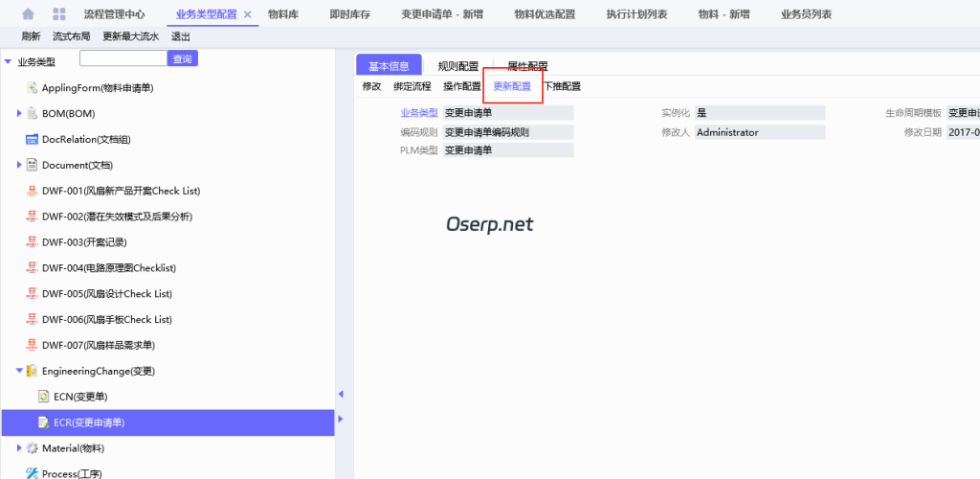The width and height of the screenshot is (980, 479).
Task: Click 更新最大流水 in the toolbar
Action: [x=130, y=37]
